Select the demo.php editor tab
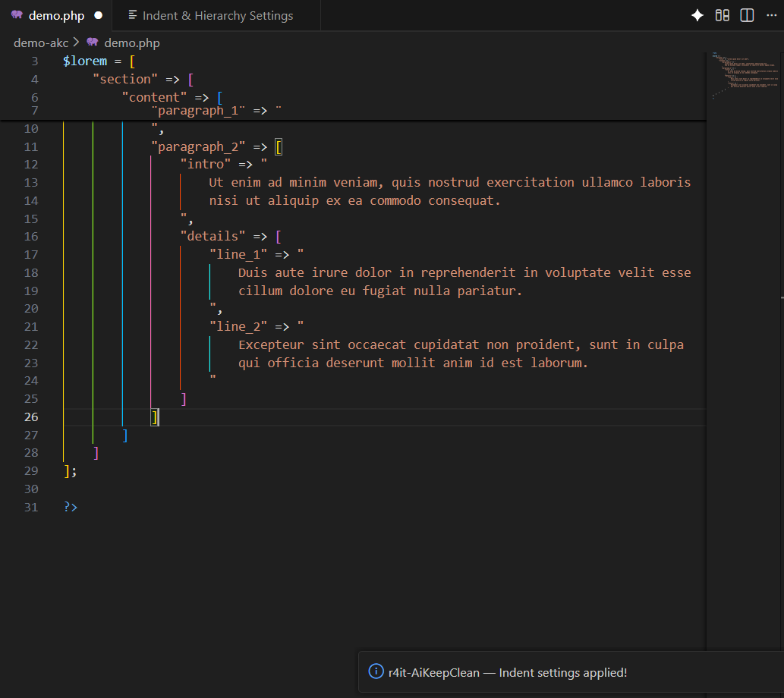 (x=57, y=14)
